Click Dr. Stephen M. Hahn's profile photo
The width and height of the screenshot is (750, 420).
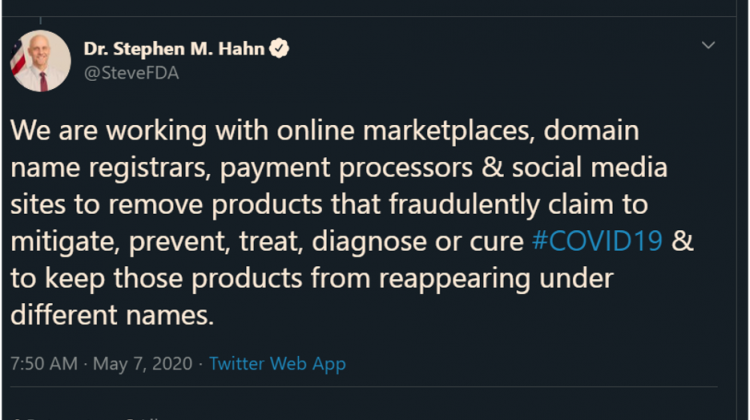point(41,61)
